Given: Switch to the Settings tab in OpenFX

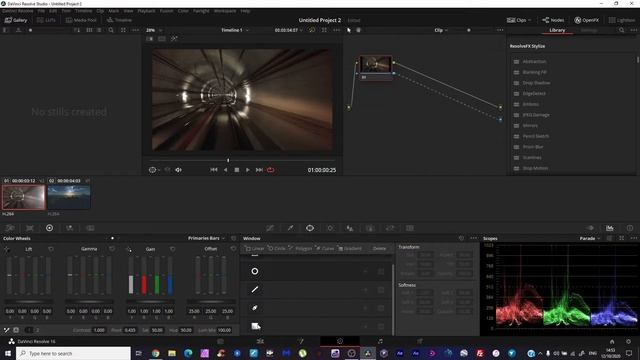Looking at the screenshot, I should pyautogui.click(x=589, y=30).
